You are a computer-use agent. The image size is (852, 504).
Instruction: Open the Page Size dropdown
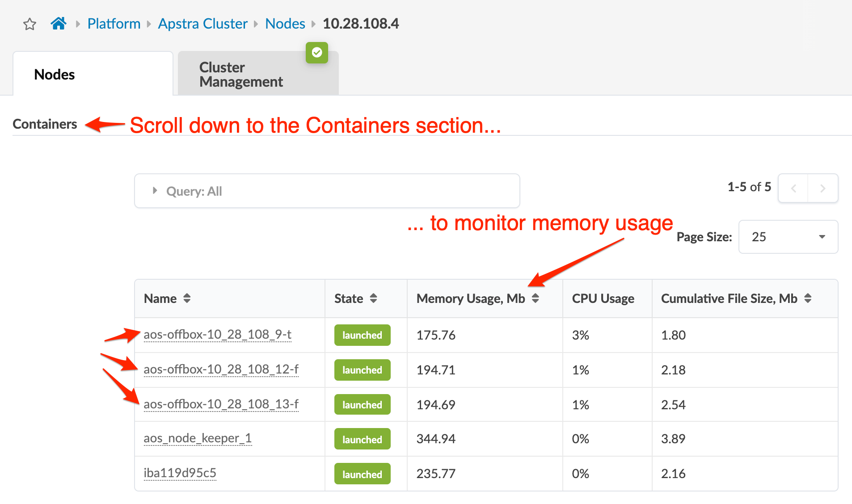click(x=788, y=237)
